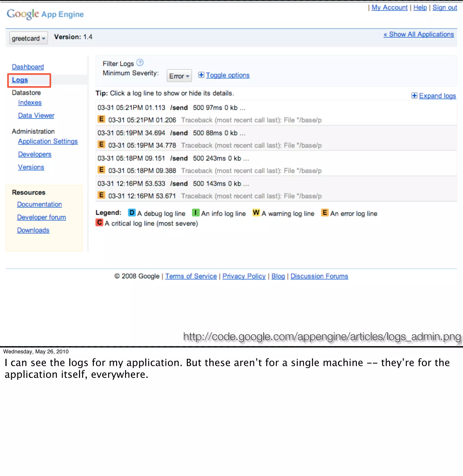Open the Filter Logs help question-mark icon

point(140,62)
